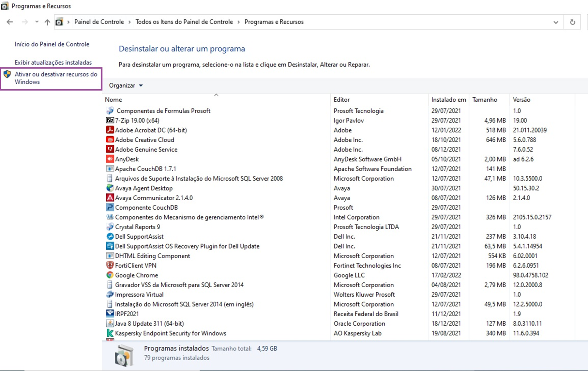Click the Programas instalados details pane icon
This screenshot has width=588, height=371.
click(x=124, y=356)
